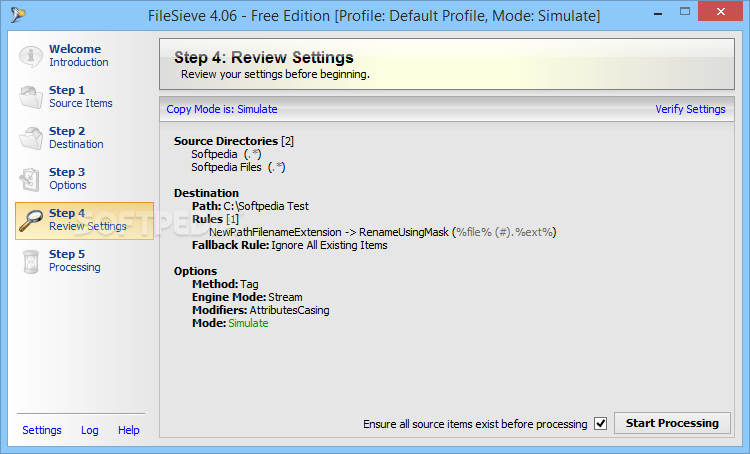Click the Path: C:\Softpedia Test line
750x454 pixels.
pyautogui.click(x=250, y=206)
